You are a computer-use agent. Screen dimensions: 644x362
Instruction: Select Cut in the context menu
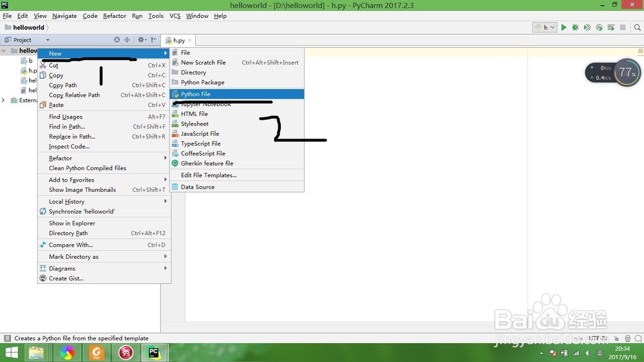click(104, 65)
